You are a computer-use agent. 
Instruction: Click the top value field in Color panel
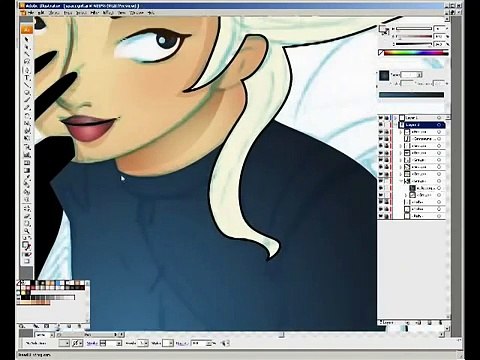pos(440,29)
